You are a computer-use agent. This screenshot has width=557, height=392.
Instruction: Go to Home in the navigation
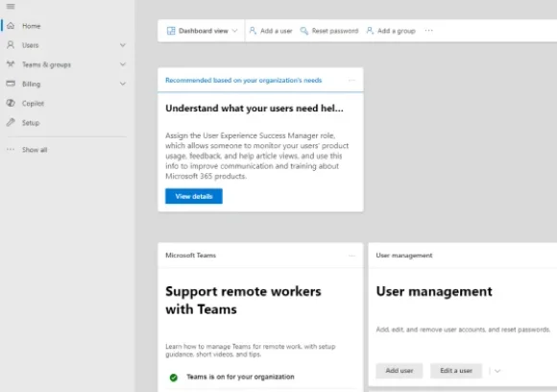pos(67,26)
